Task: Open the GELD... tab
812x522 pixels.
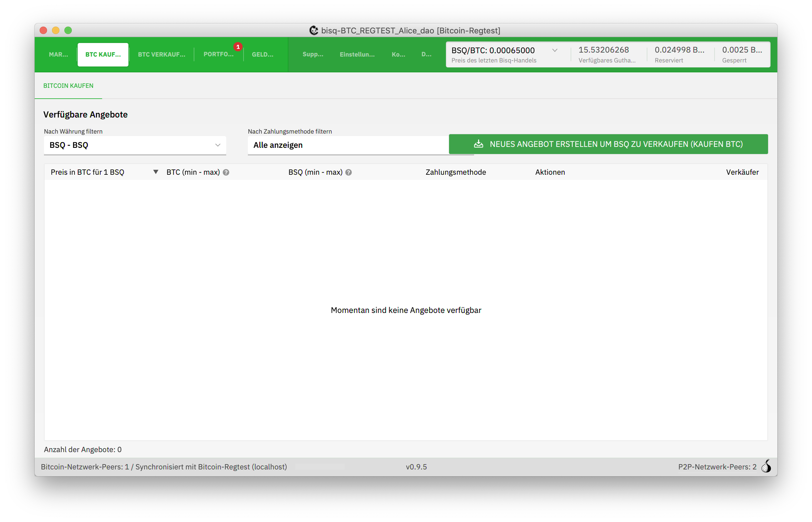Action: pos(262,54)
